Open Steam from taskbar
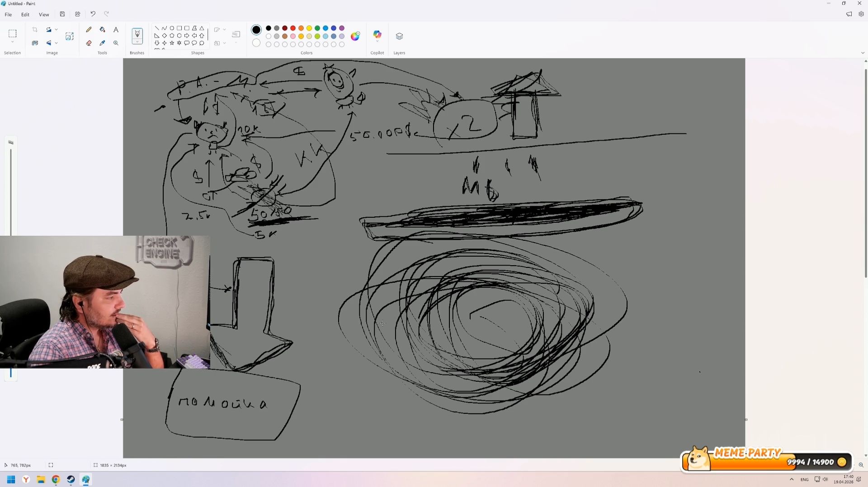Screen dimensions: 868x487 pos(71,479)
